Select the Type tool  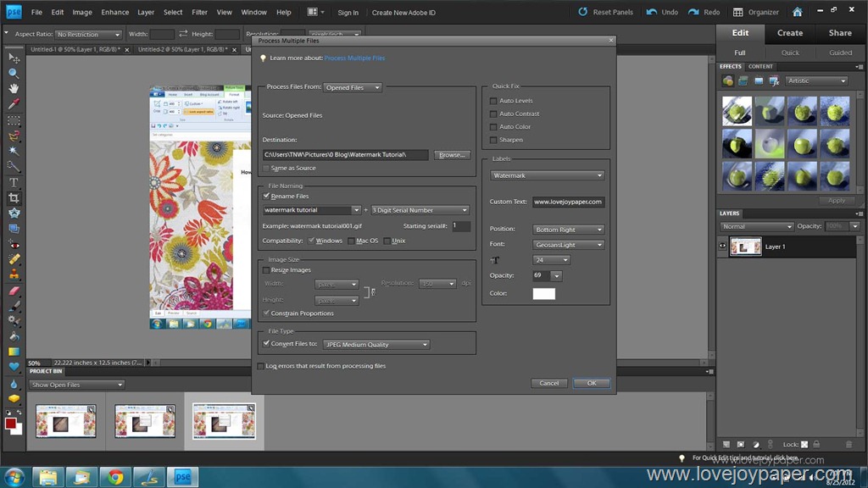point(14,182)
